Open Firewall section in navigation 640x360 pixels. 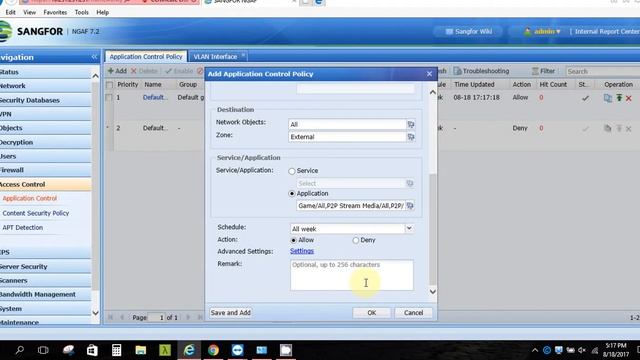45,170
